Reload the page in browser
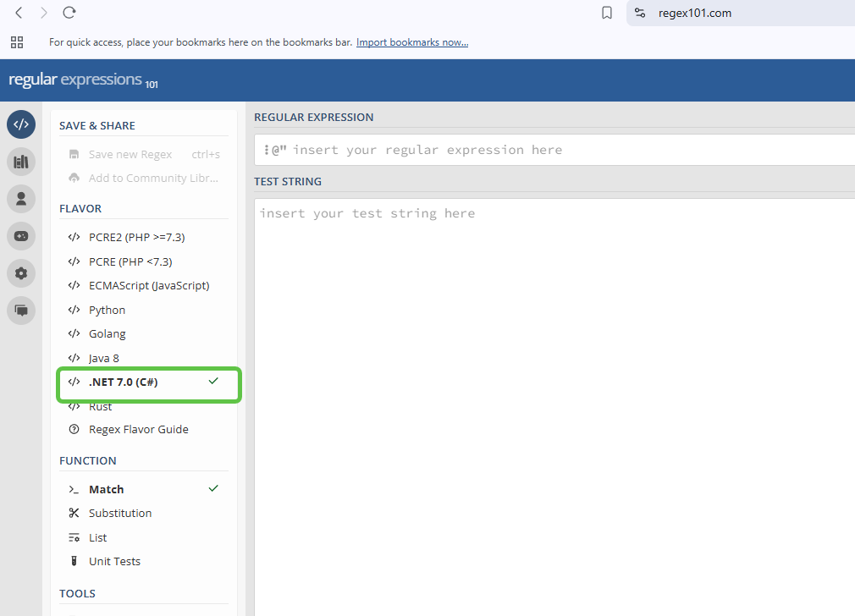The width and height of the screenshot is (855, 616). pyautogui.click(x=69, y=13)
